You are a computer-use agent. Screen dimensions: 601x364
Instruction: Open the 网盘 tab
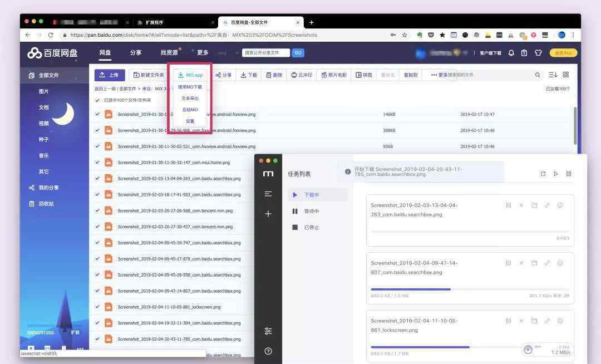tap(105, 53)
